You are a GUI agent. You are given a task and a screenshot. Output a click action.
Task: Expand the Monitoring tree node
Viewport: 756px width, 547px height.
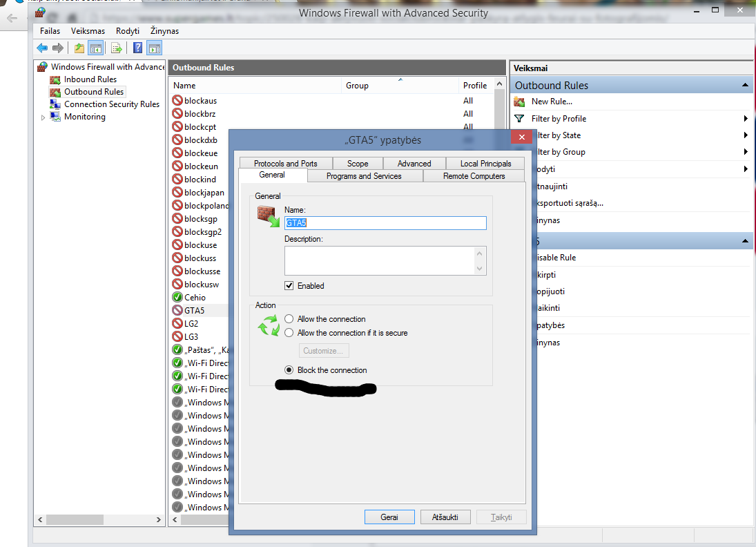point(43,117)
